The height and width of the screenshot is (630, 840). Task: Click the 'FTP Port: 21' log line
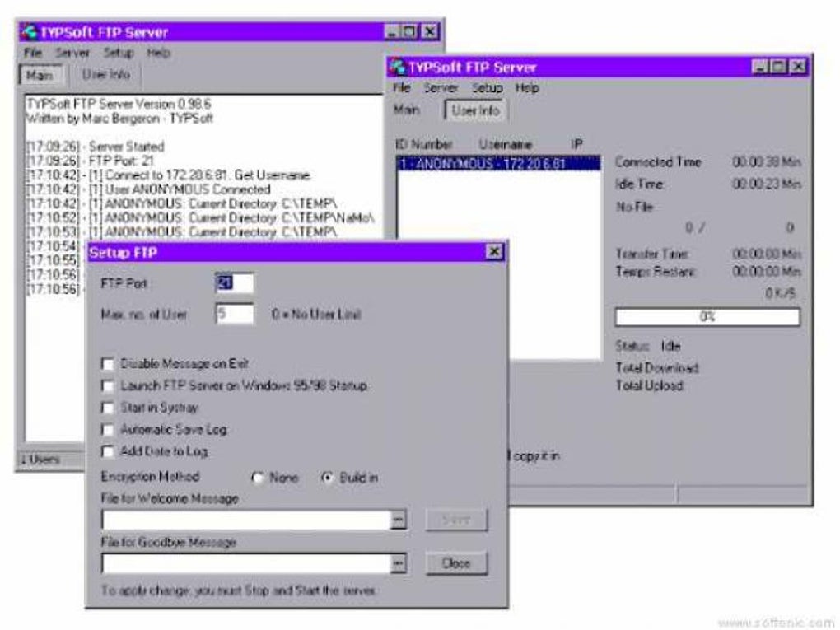point(91,161)
